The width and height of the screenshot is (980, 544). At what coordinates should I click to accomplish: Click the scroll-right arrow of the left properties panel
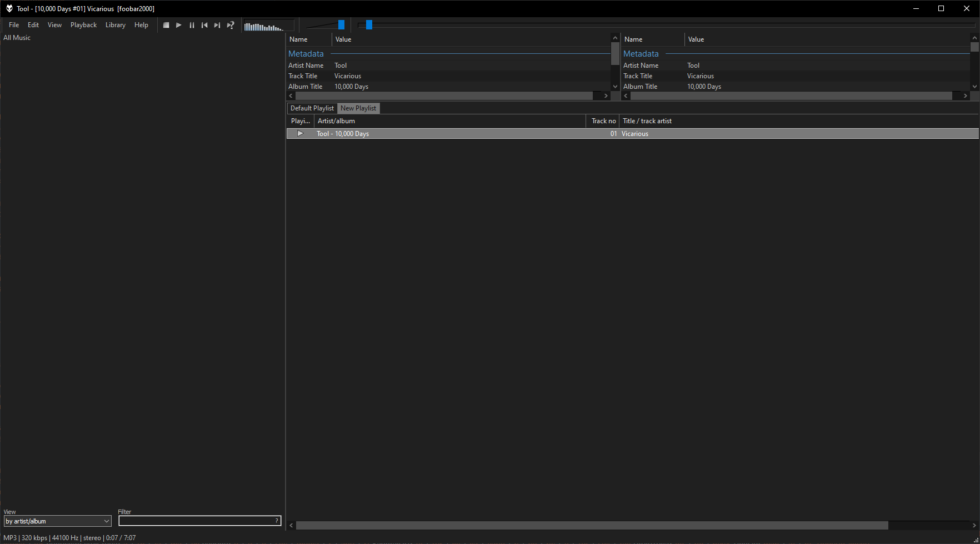[606, 96]
